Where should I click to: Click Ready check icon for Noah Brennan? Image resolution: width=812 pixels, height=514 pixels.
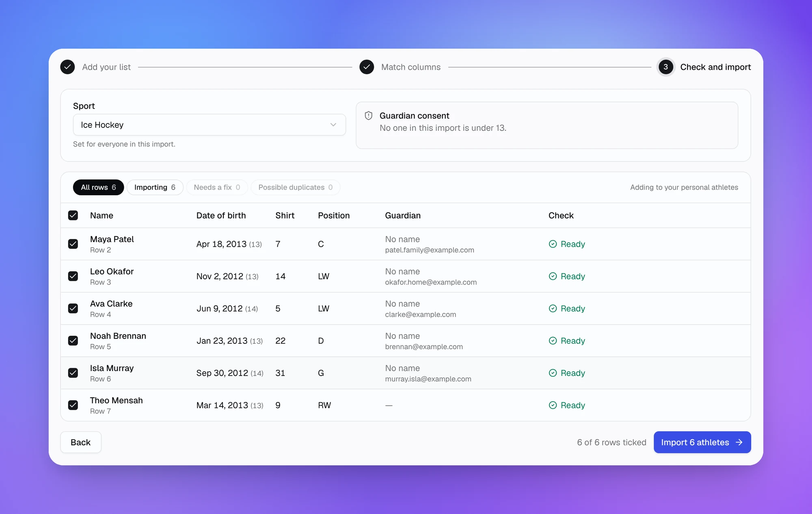[x=553, y=341]
